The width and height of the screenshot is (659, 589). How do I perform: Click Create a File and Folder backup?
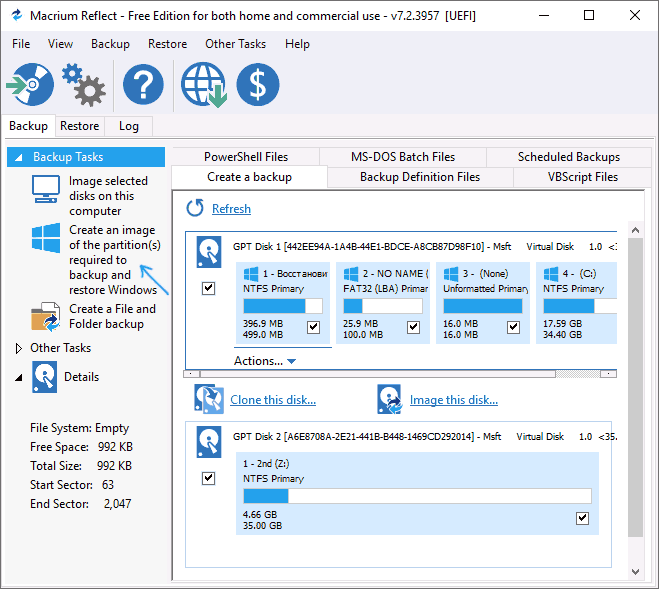[x=112, y=317]
